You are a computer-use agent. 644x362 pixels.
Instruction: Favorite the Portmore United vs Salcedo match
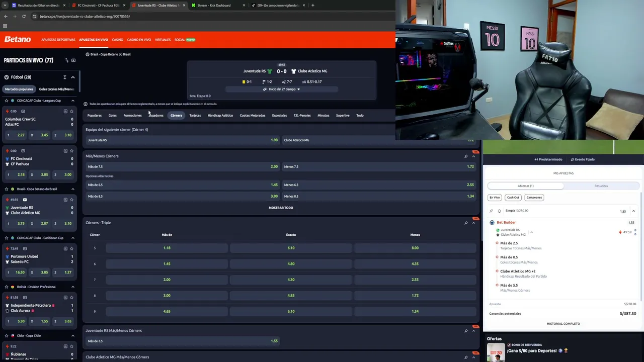click(72, 248)
